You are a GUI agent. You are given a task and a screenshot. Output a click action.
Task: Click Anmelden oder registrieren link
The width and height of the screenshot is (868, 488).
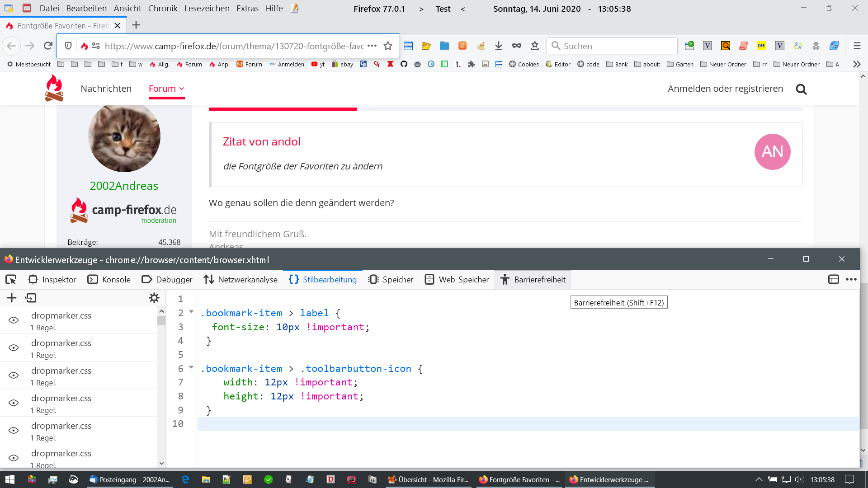725,89
